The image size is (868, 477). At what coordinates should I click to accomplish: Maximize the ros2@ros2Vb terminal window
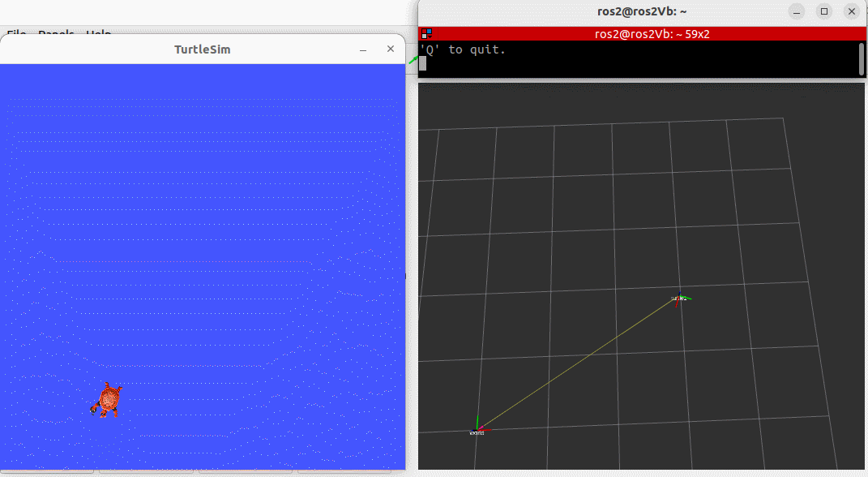tap(824, 11)
